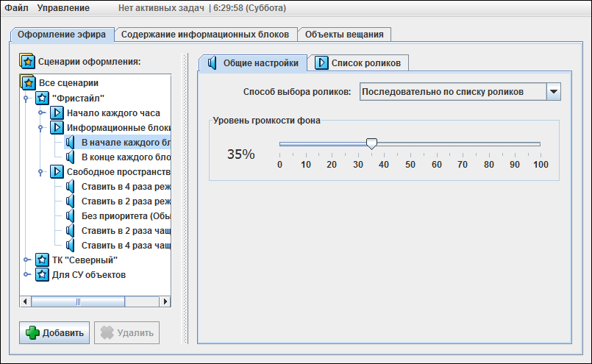Click star icon of Для СУ объектов
The image size is (592, 364).
click(42, 274)
